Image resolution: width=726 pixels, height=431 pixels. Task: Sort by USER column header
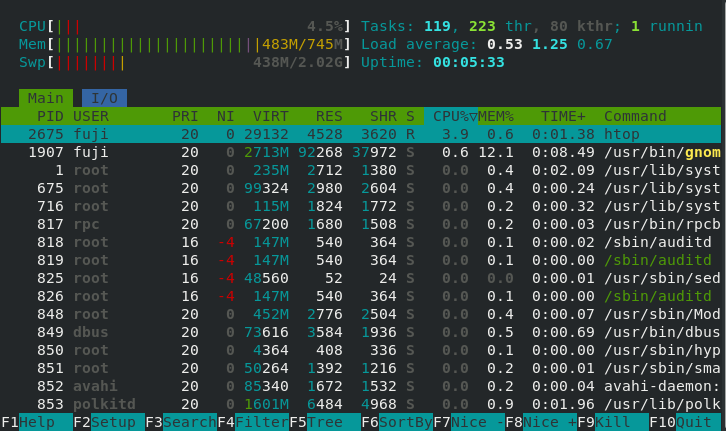91,116
